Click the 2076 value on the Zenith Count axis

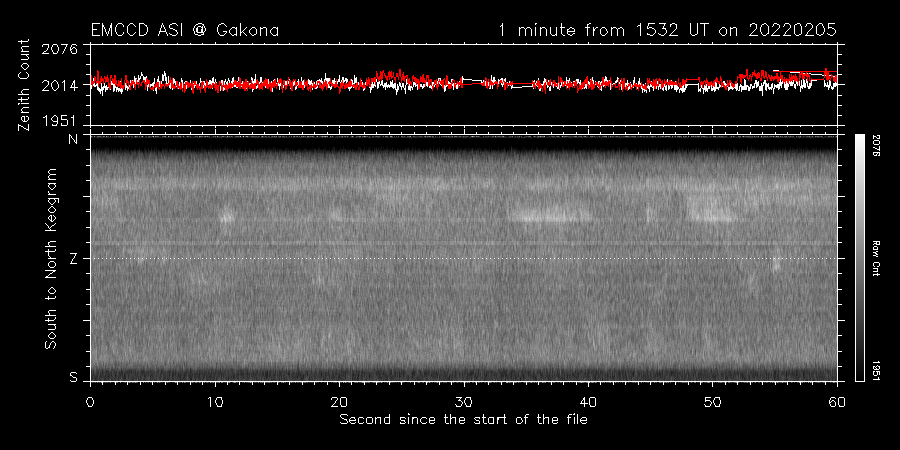[x=60, y=49]
